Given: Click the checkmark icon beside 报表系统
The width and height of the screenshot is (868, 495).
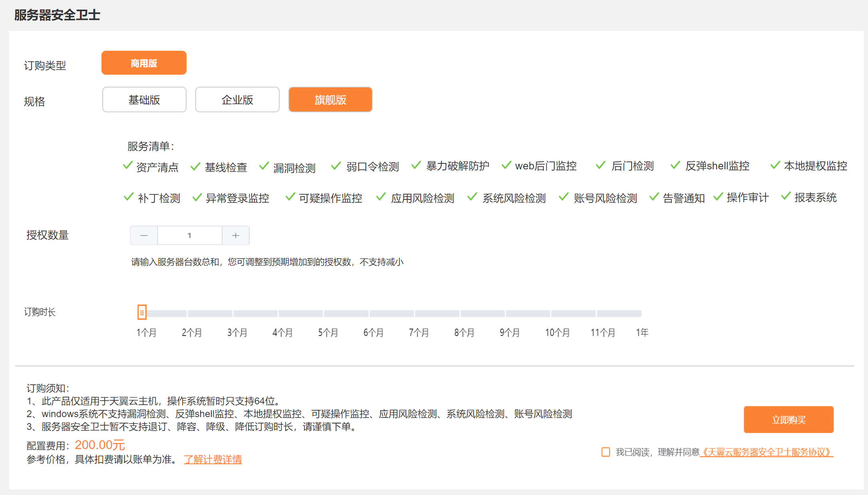Looking at the screenshot, I should click(786, 196).
